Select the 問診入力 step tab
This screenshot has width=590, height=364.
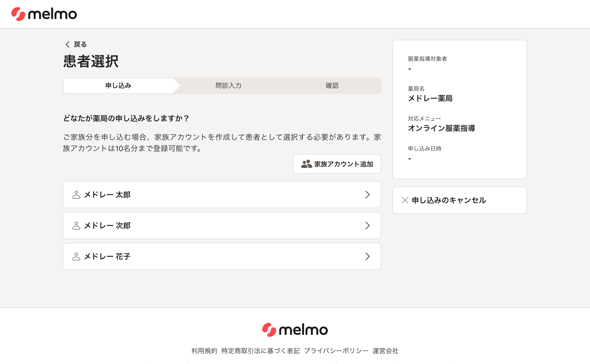pyautogui.click(x=228, y=86)
